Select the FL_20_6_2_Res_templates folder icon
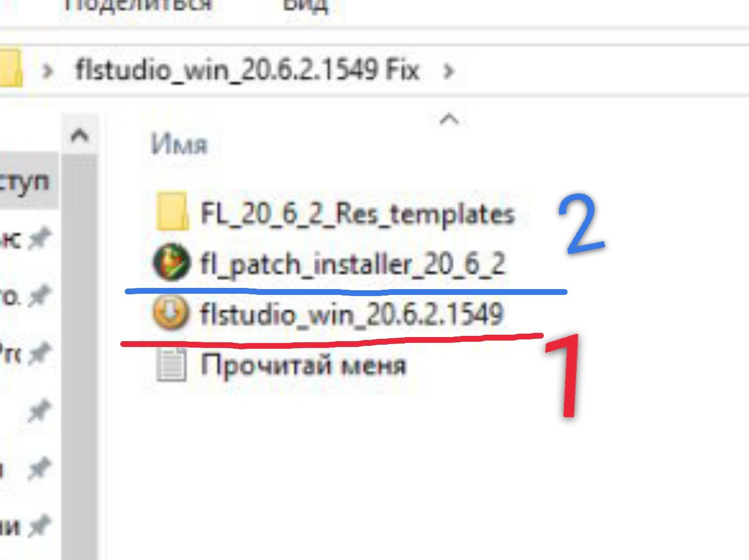The height and width of the screenshot is (560, 749). point(171,212)
